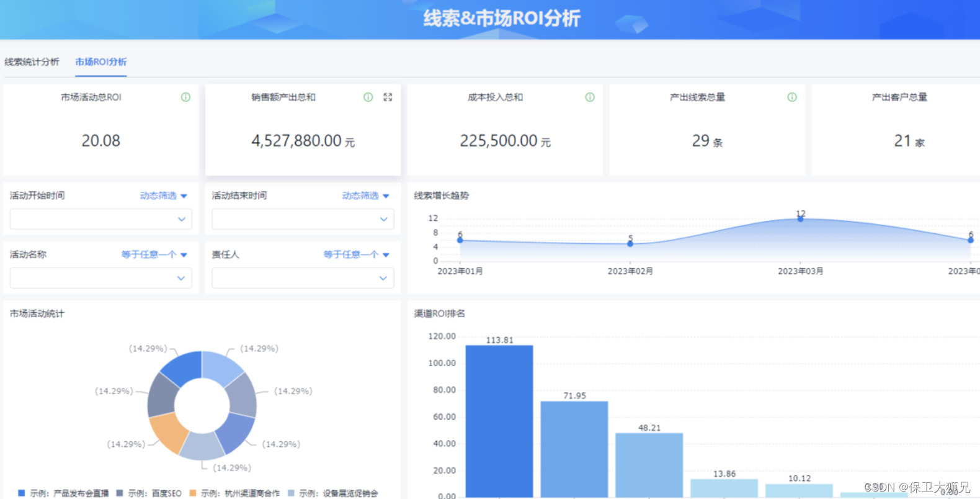The image size is (980, 499).
Task: Click the 线索增长趋势 chart title
Action: [x=442, y=196]
